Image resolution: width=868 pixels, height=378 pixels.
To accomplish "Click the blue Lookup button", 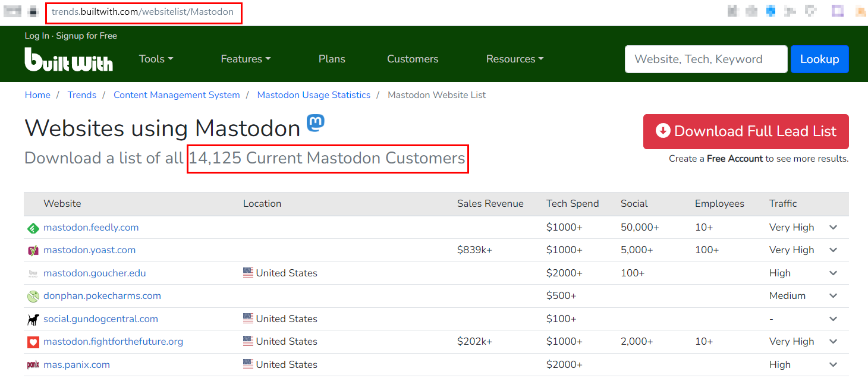I will (x=819, y=59).
